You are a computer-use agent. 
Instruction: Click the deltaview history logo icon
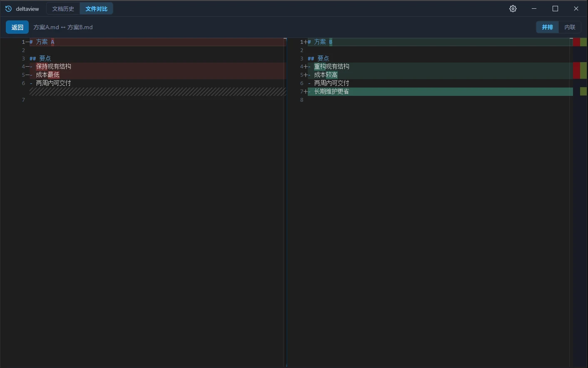pyautogui.click(x=8, y=9)
